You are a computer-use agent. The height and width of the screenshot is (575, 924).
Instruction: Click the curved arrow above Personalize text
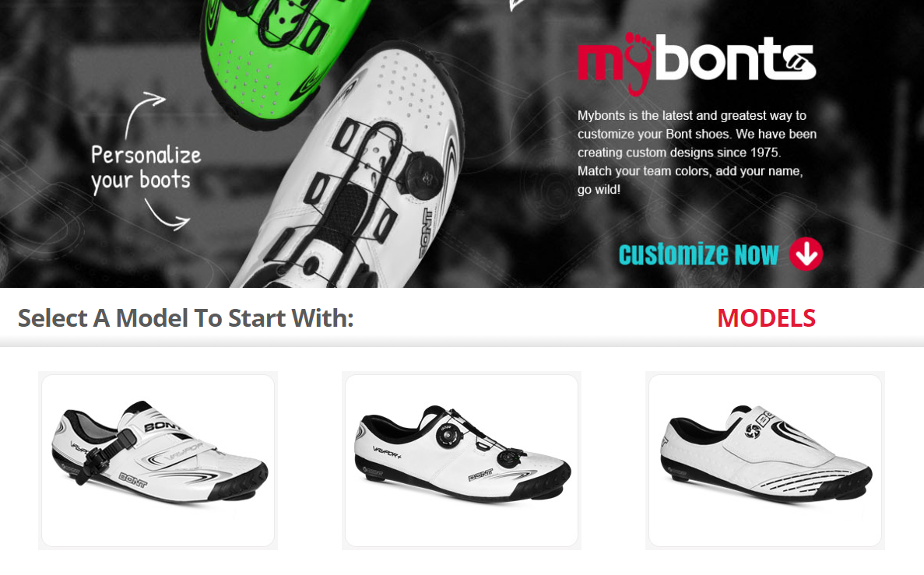143,114
